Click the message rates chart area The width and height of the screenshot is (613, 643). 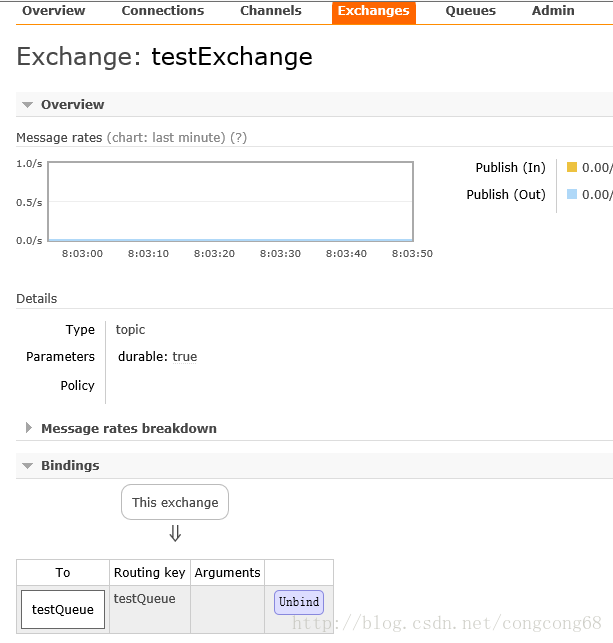coord(230,201)
